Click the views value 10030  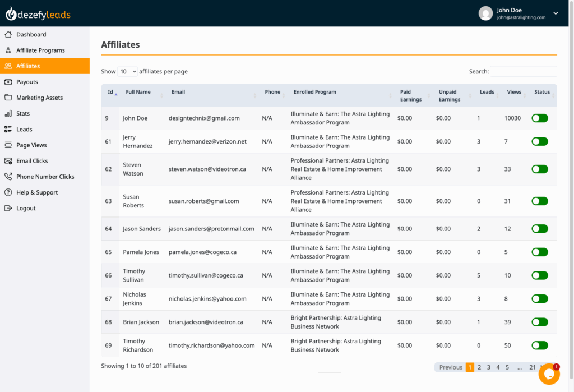[512, 118]
